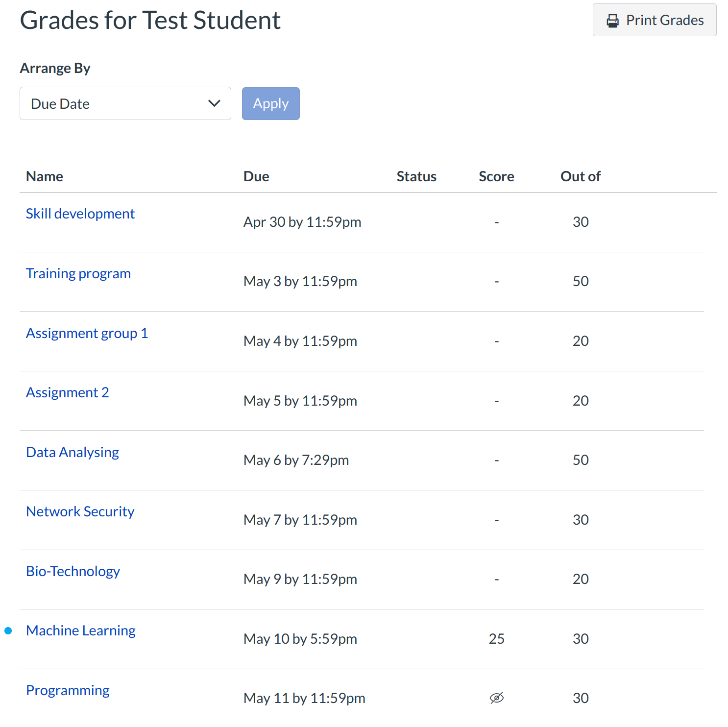
Task: Open the Data Analysing assignment
Action: coord(73,452)
